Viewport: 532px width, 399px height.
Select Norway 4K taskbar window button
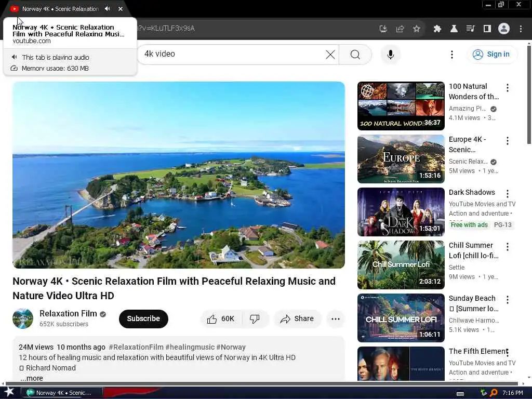tap(61, 393)
